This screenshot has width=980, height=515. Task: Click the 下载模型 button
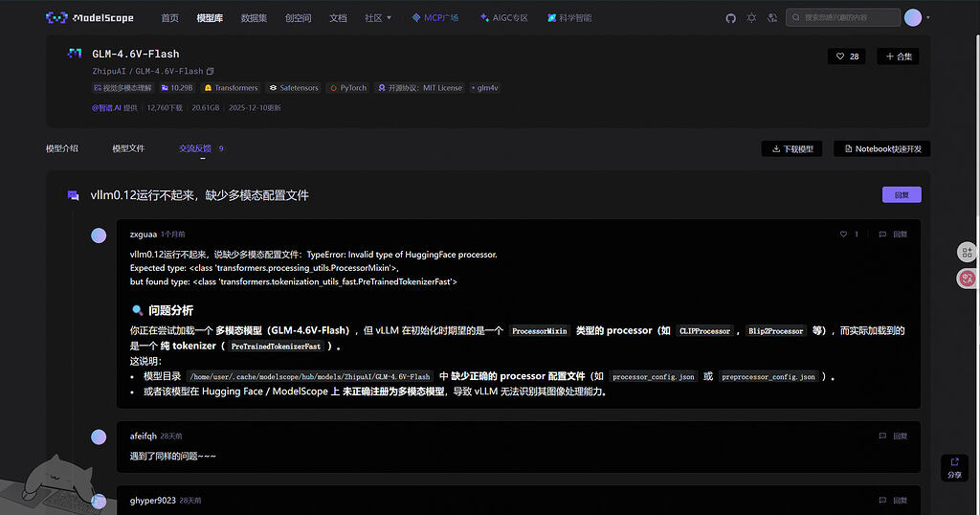(x=791, y=148)
